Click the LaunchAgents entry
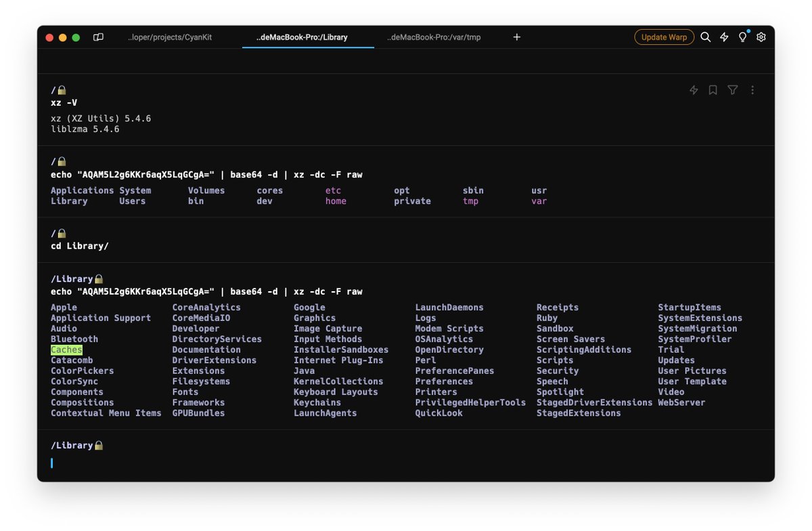This screenshot has height=531, width=812. pos(325,413)
